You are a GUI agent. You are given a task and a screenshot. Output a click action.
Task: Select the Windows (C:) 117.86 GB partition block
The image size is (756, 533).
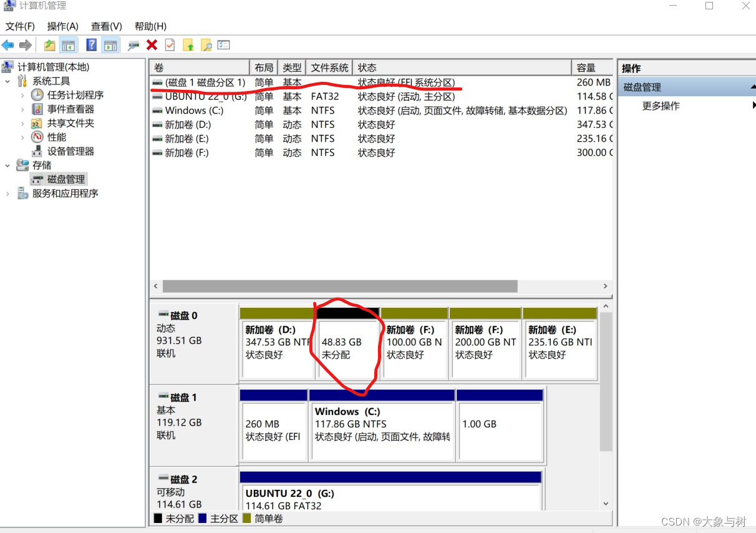tap(382, 426)
